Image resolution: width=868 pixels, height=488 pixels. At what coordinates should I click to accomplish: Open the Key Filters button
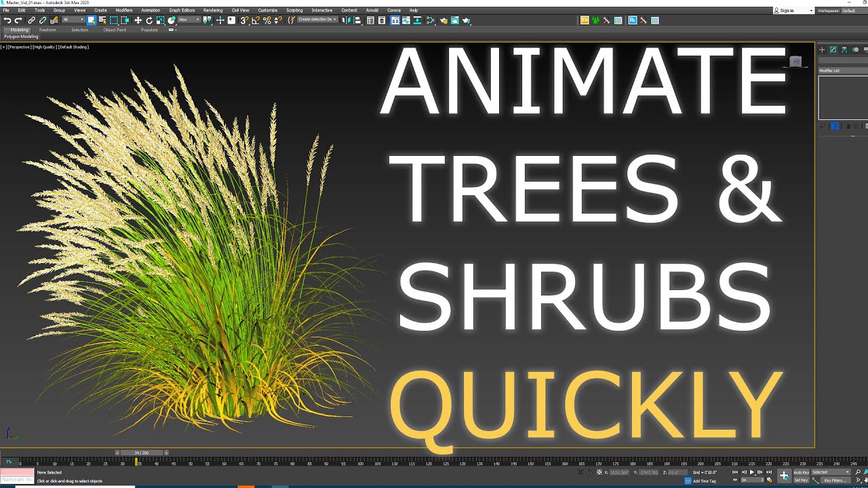click(835, 480)
